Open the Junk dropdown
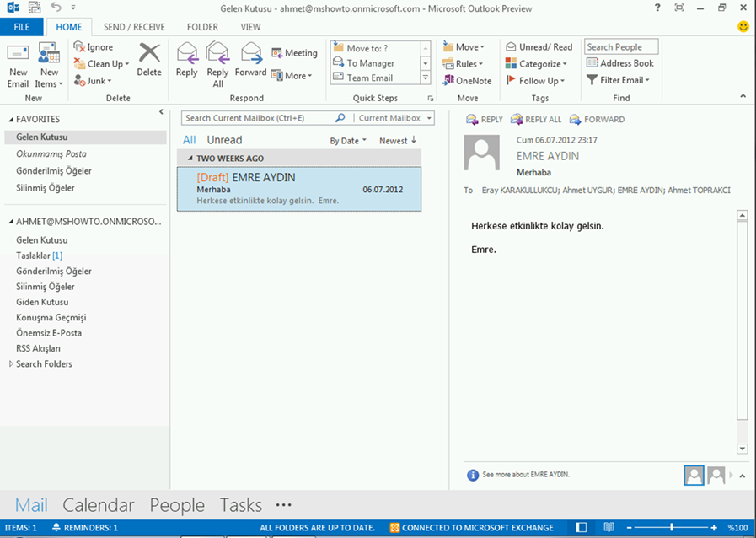756x538 pixels. (x=93, y=81)
